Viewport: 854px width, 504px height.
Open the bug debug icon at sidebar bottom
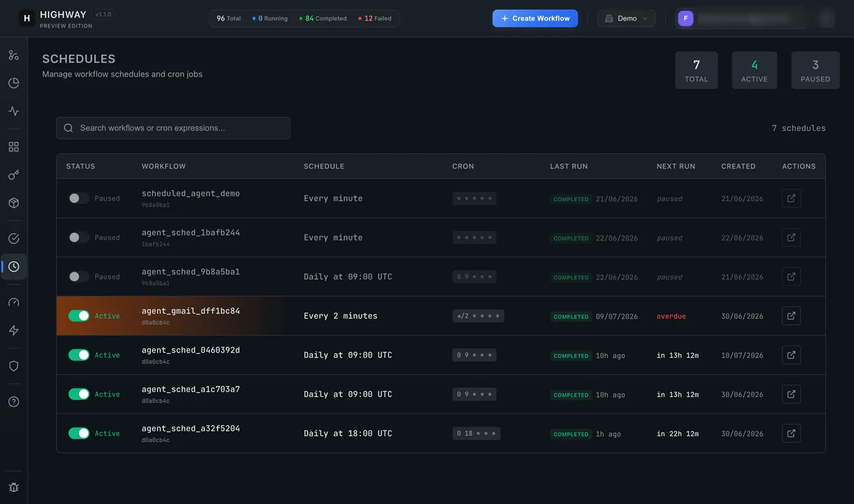point(13,488)
